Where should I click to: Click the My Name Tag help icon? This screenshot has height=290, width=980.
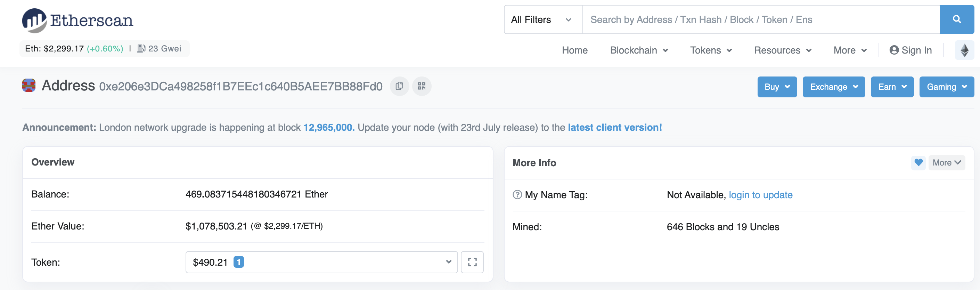click(517, 194)
